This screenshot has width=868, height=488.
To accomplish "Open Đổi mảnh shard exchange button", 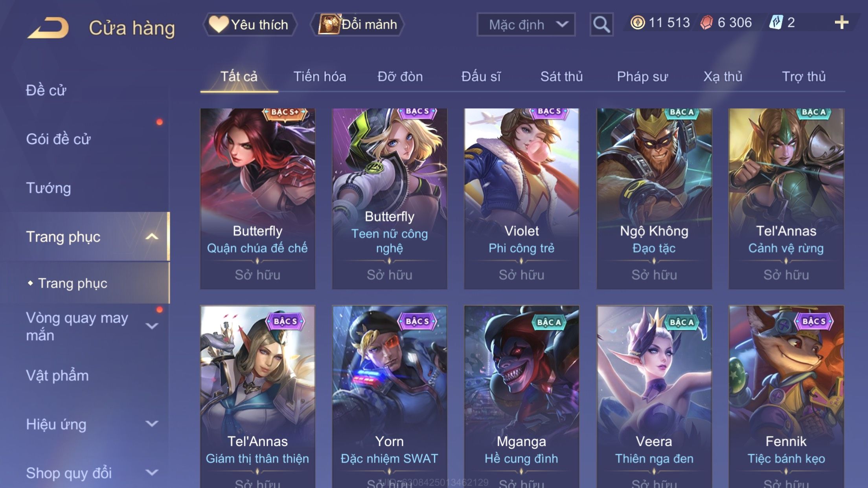I will [x=357, y=25].
